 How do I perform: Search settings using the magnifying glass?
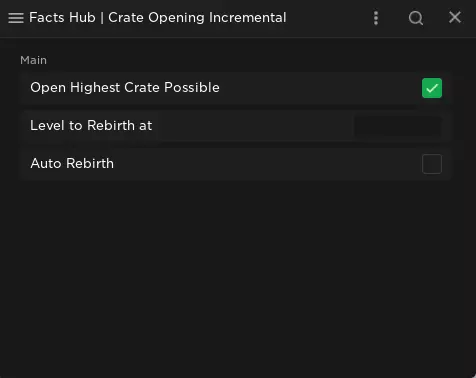pyautogui.click(x=416, y=18)
